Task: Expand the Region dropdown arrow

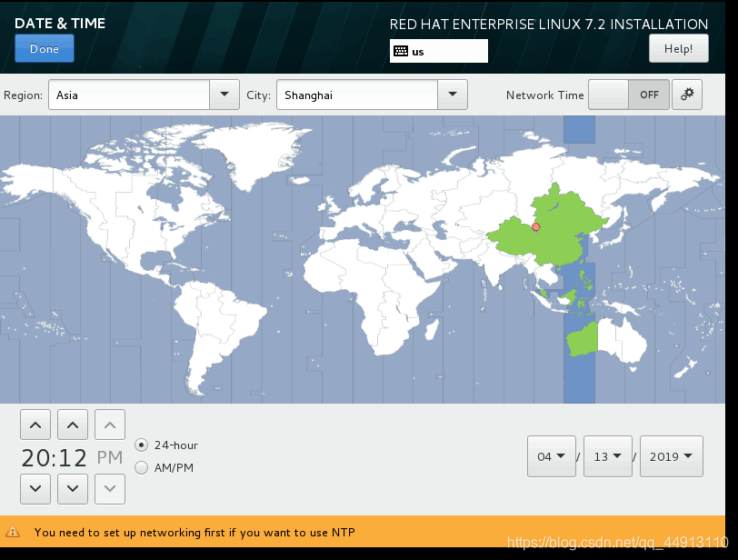Action: (224, 95)
